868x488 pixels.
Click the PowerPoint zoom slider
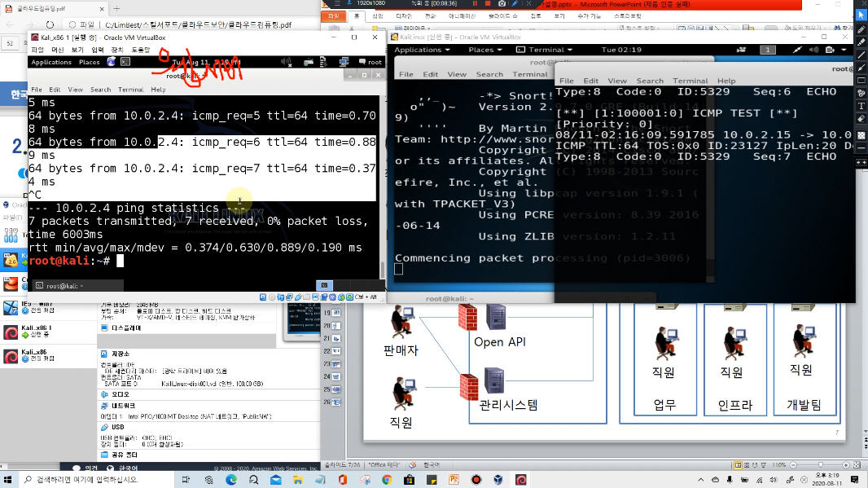pos(819,465)
